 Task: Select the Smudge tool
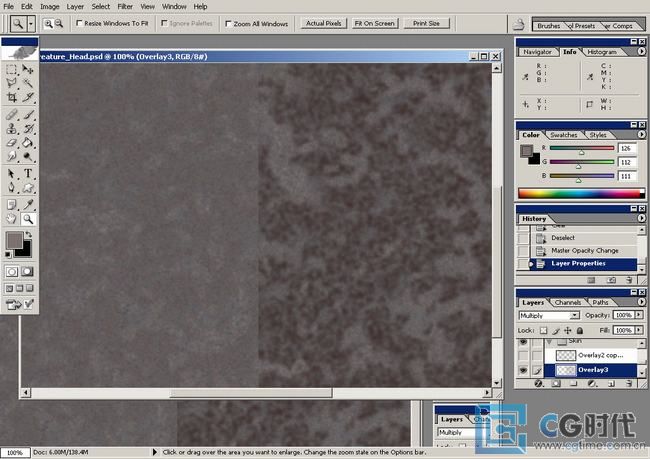click(11, 156)
